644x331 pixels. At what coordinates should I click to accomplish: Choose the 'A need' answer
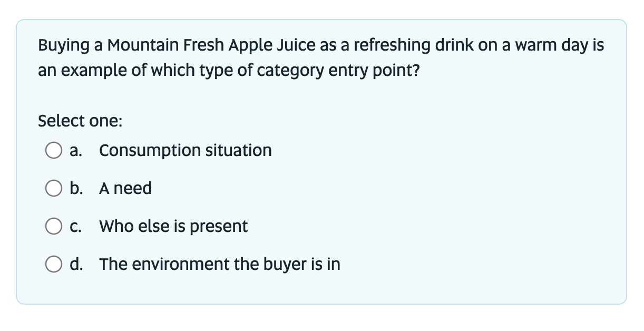click(x=125, y=188)
